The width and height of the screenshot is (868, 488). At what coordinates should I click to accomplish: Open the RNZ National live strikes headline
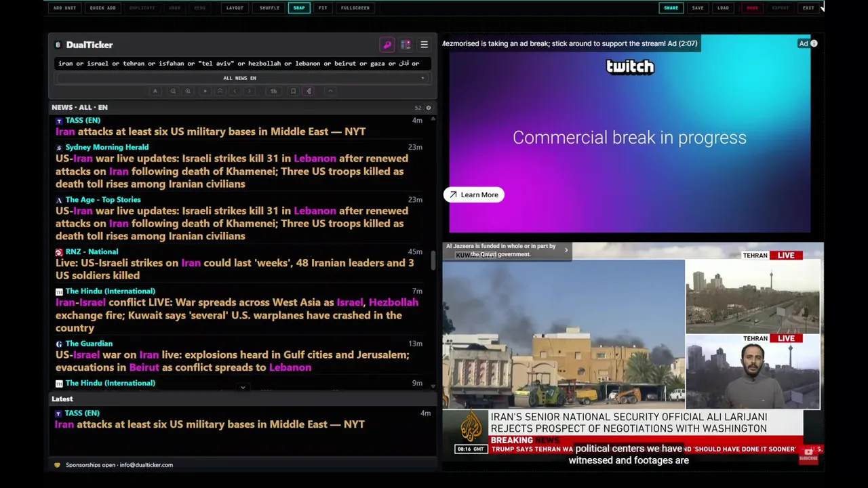pyautogui.click(x=235, y=269)
